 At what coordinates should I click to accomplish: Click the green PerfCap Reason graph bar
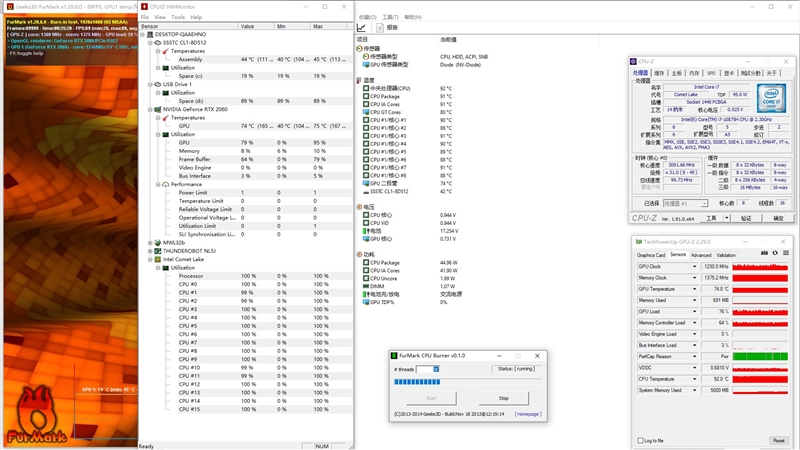pyautogui.click(x=760, y=357)
